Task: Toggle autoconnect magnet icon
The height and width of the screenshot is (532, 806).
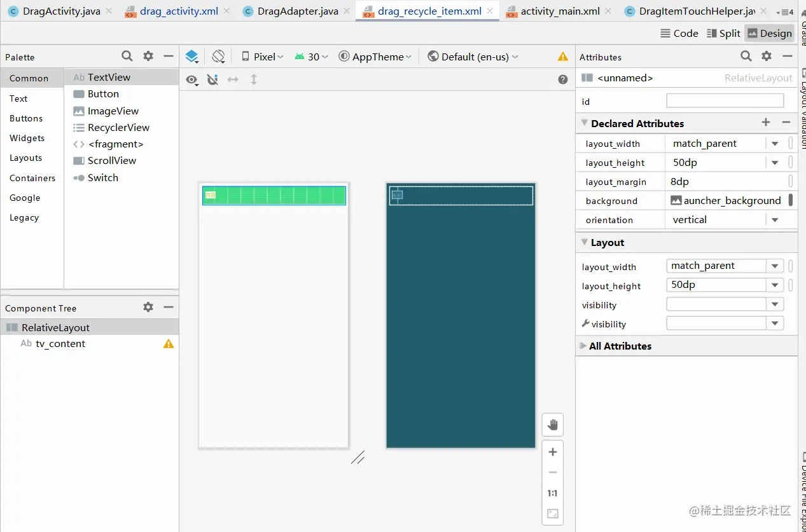Action: 212,79
